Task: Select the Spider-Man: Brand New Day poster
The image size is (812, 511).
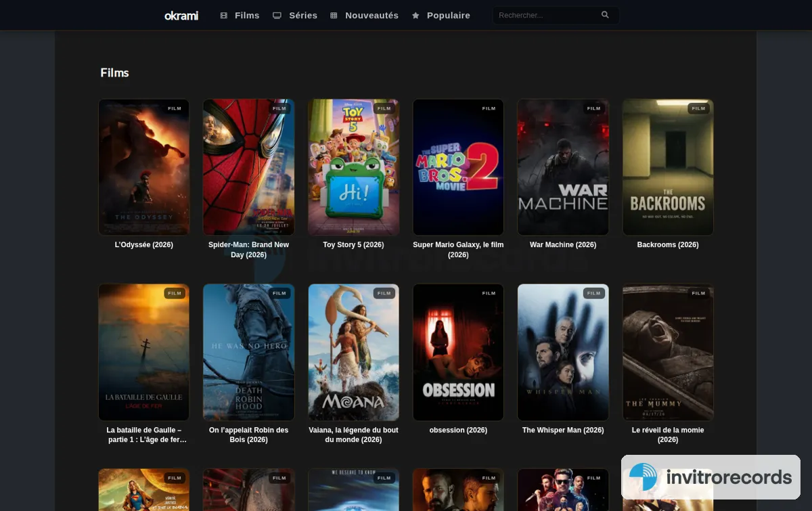Action: tap(248, 167)
